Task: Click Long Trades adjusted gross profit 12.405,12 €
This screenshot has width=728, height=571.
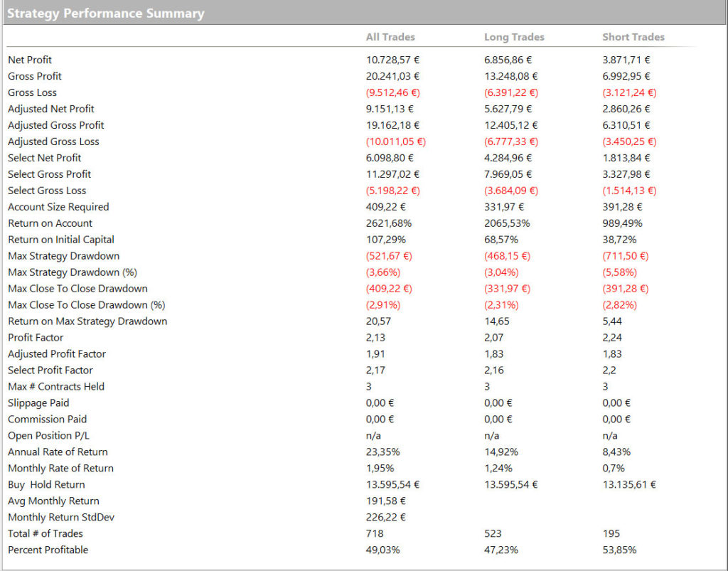Action: pyautogui.click(x=510, y=125)
